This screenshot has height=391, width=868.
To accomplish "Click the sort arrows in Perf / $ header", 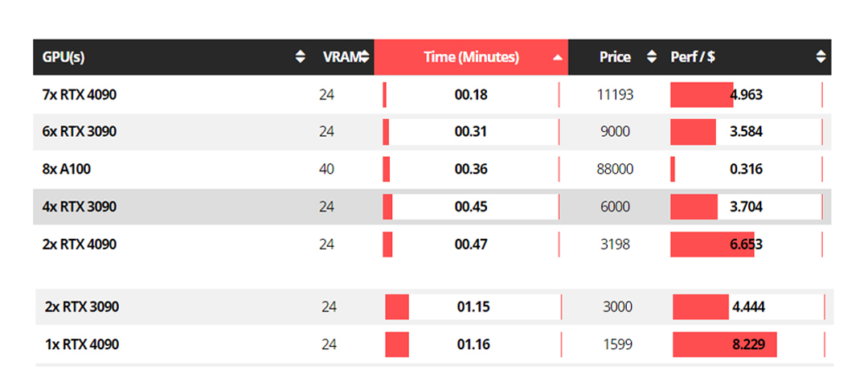I will pyautogui.click(x=821, y=57).
